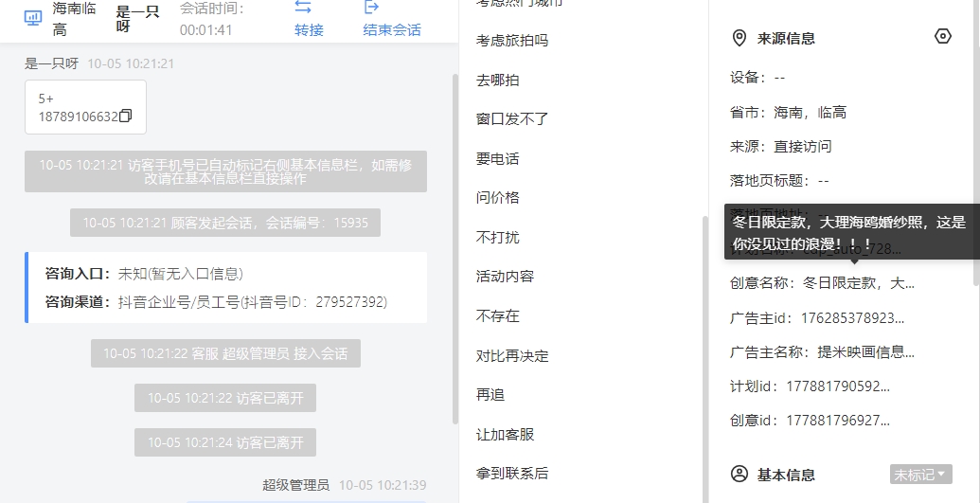
Task: Select quick reply 问价格
Action: coord(497,198)
